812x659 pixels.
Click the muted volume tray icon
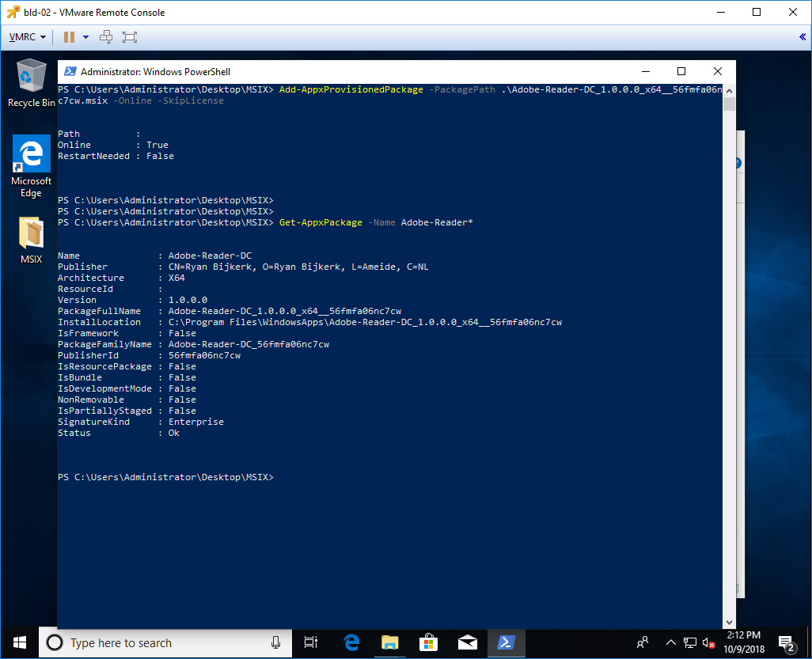[709, 643]
